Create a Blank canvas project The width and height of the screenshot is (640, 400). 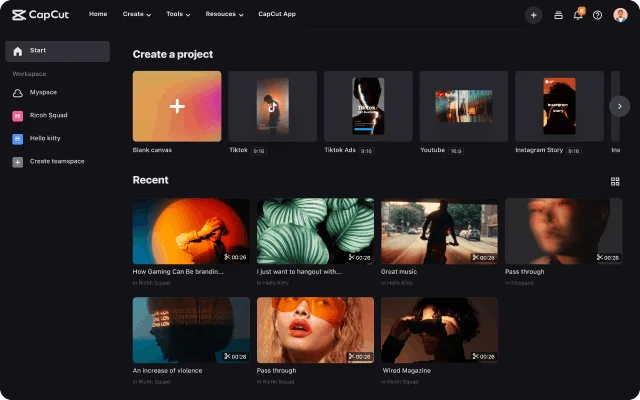click(x=177, y=106)
